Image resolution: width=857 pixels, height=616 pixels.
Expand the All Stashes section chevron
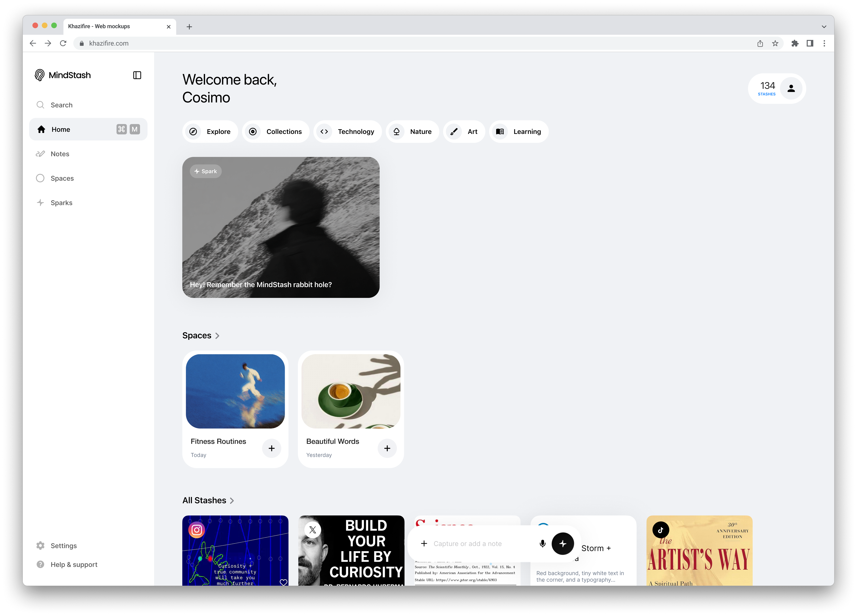(232, 501)
